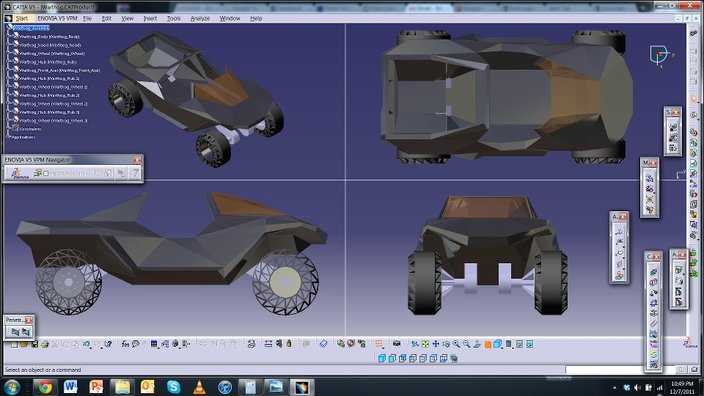Open the Help menu
704x396 pixels.
tap(256, 18)
